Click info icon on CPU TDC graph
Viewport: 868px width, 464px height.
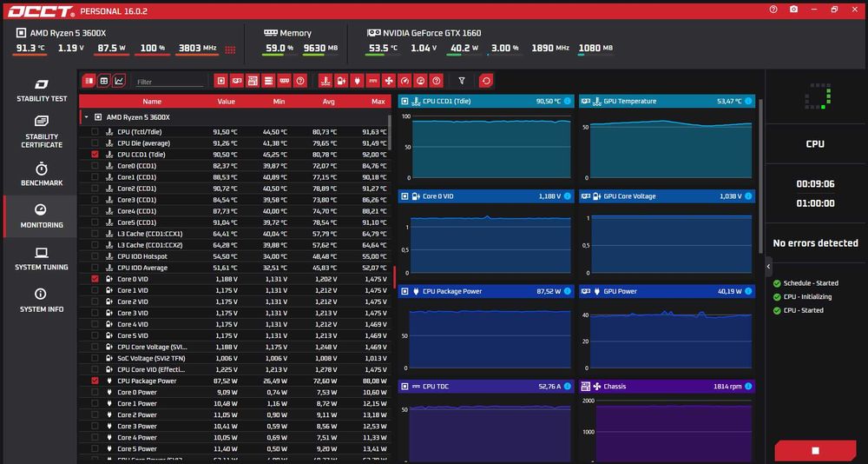click(567, 387)
